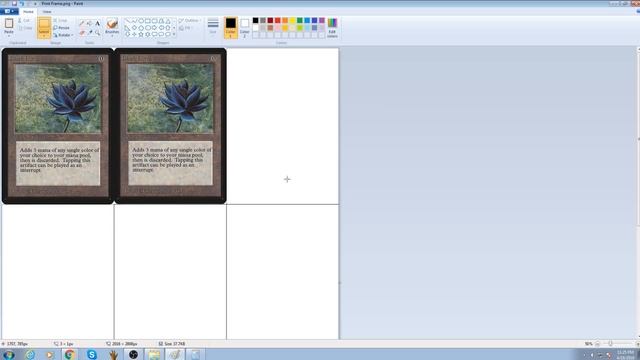640x360 pixels.
Task: Activate the Color 1 black swatch button
Action: (231, 28)
